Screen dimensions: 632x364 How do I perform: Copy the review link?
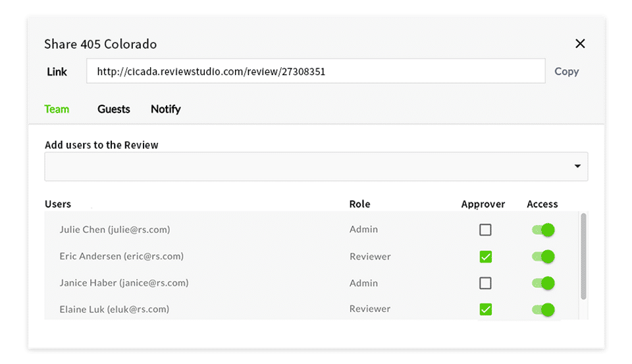click(x=566, y=72)
